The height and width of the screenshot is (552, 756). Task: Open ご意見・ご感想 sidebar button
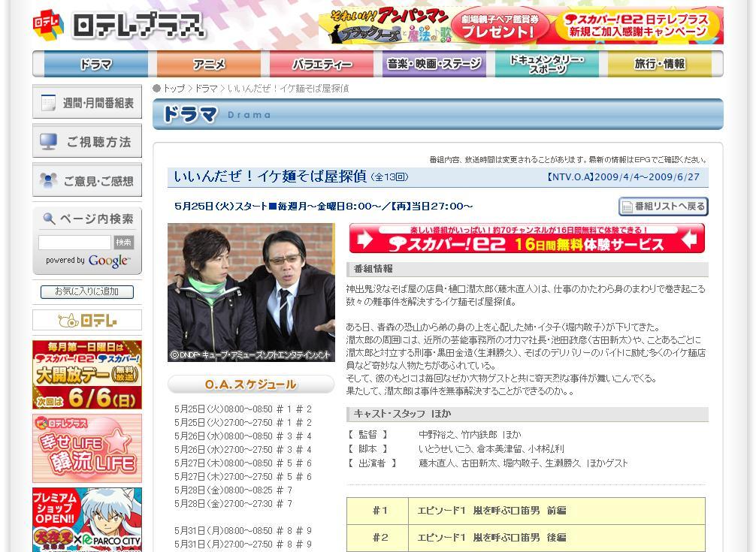87,180
